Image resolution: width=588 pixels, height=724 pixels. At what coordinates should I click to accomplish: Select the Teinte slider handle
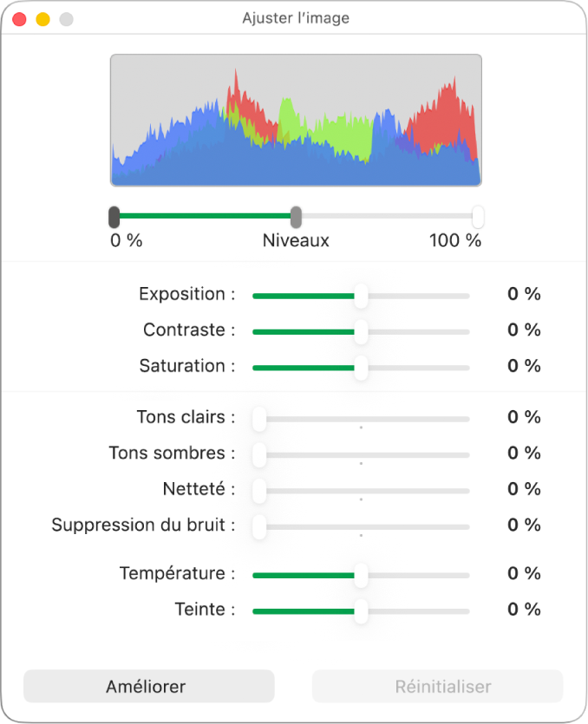360,610
